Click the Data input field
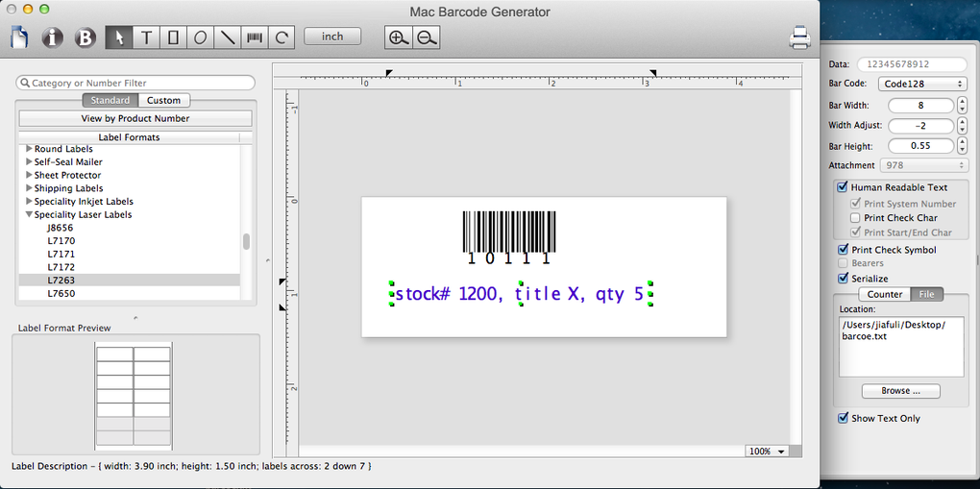The image size is (980, 489). 912,63
